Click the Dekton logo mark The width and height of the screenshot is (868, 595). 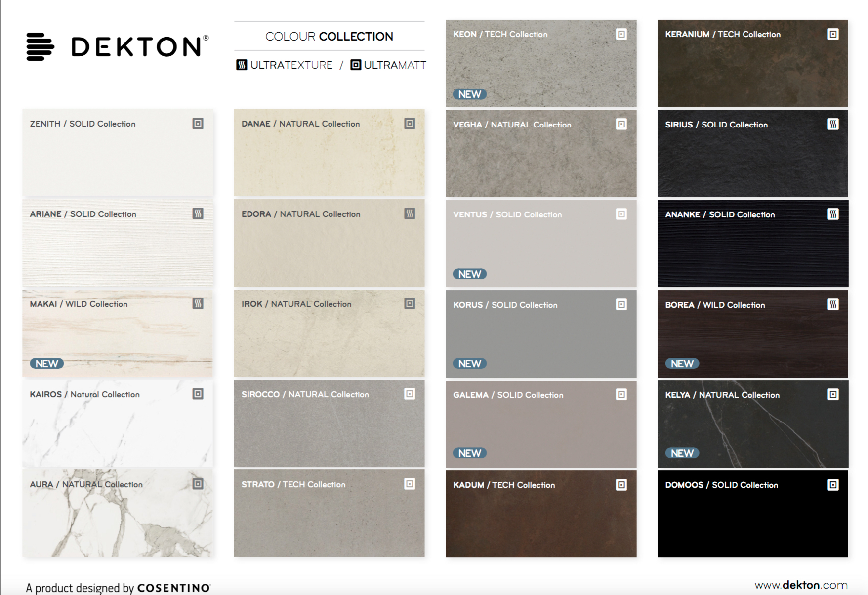point(40,47)
